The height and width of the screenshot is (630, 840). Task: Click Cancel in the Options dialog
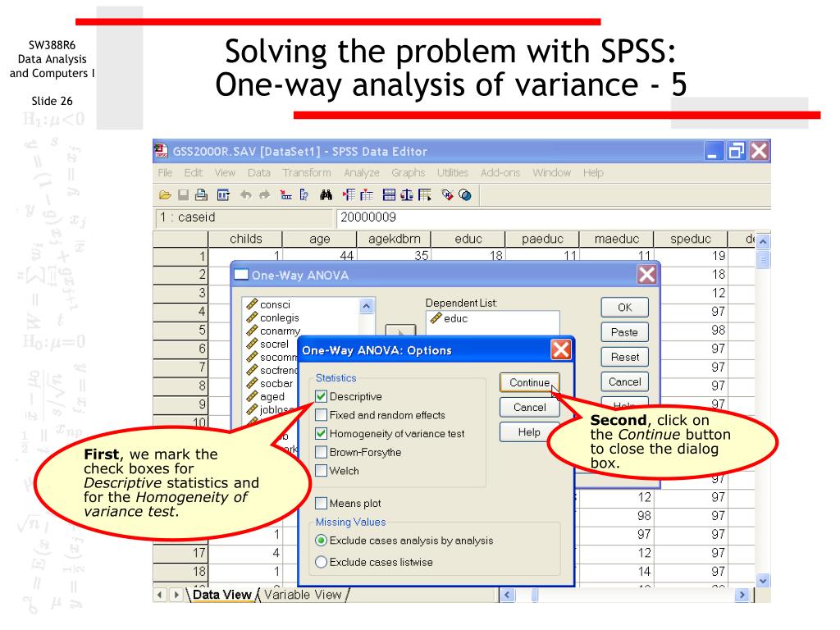click(529, 407)
